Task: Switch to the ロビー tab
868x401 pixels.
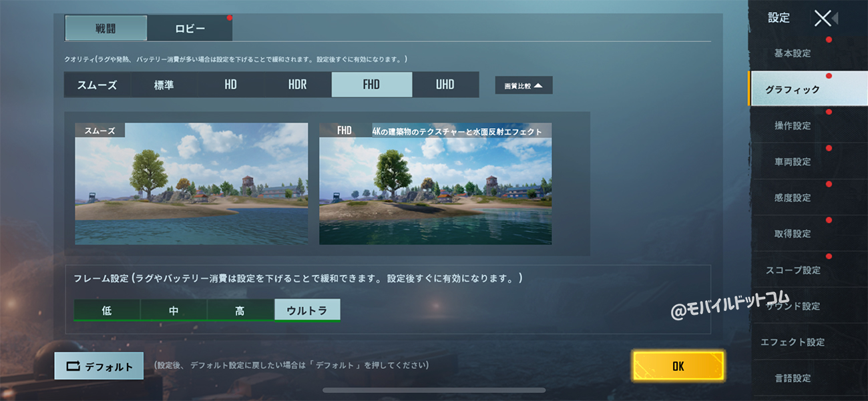Action: [x=190, y=29]
